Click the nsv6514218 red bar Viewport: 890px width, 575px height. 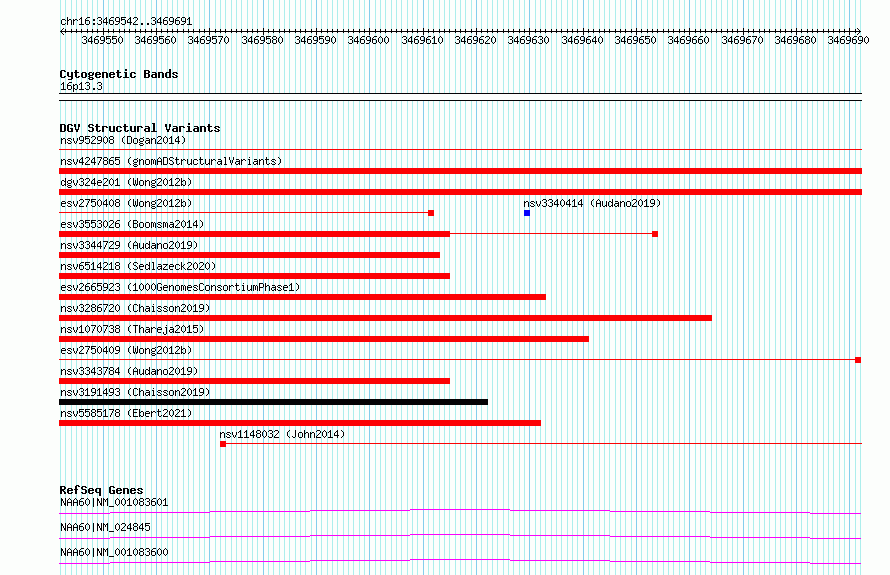tap(254, 276)
